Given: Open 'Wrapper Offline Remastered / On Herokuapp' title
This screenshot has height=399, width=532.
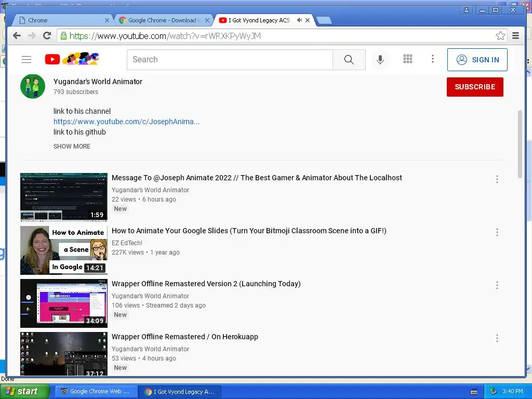Looking at the screenshot, I should pos(185,337).
